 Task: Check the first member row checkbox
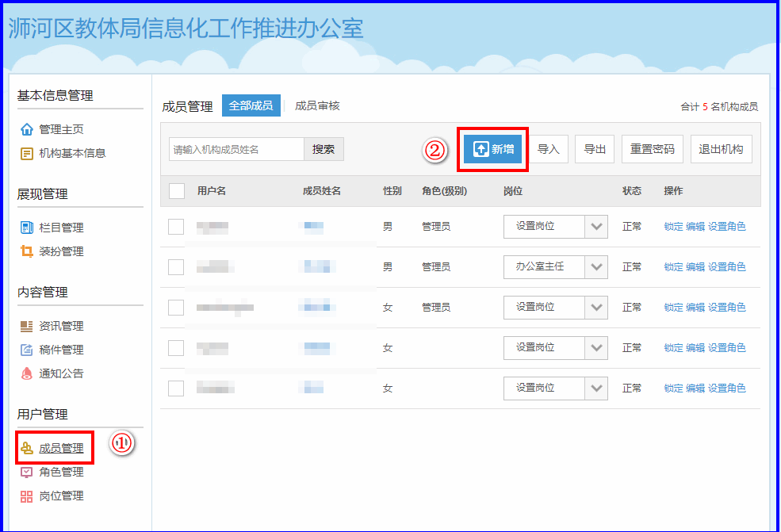176,227
